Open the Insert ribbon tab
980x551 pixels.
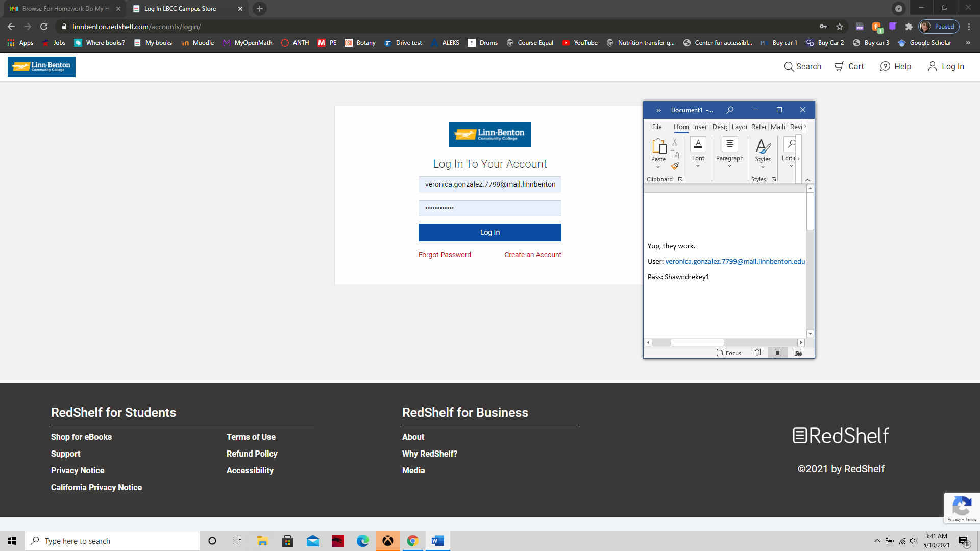point(700,127)
